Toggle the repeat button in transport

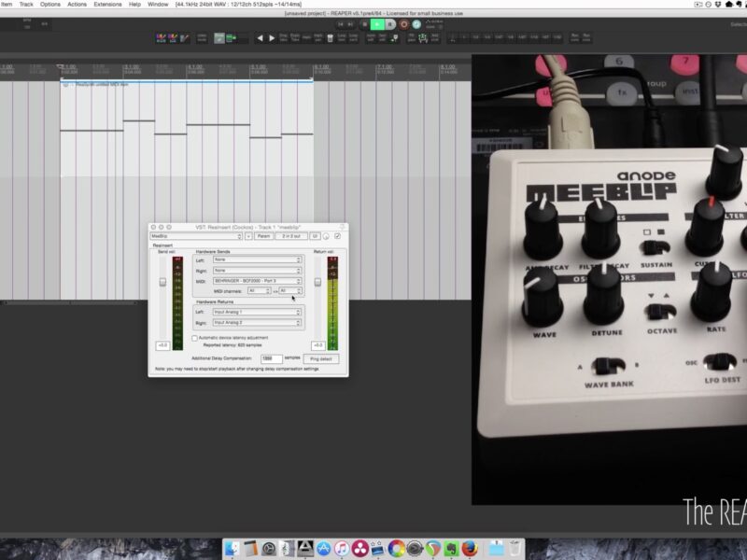click(x=417, y=24)
